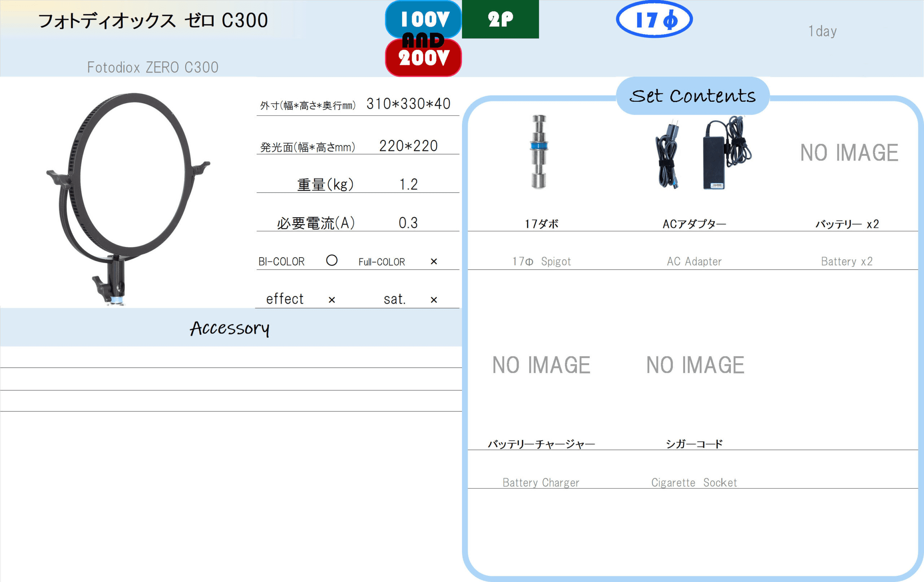
Task: Click the BI-COLOR label
Action: tap(281, 262)
